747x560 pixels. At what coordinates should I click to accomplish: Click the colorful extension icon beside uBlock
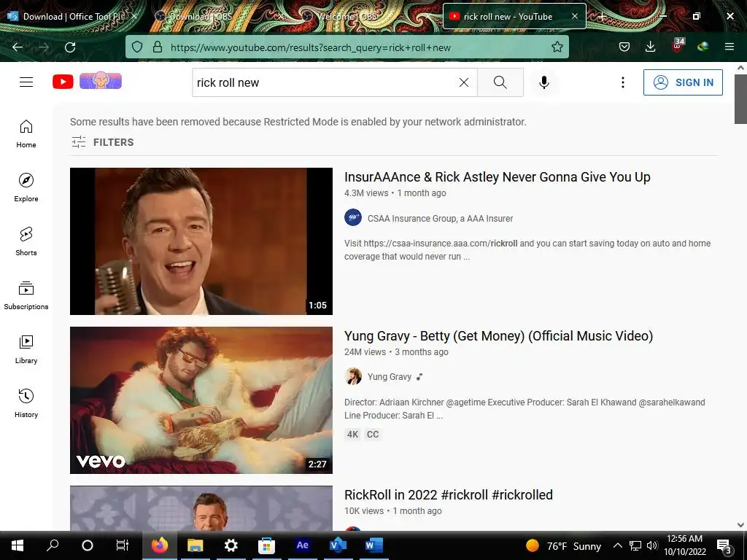coord(703,47)
